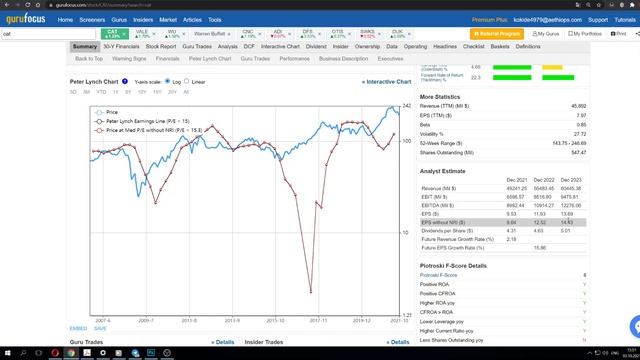Open Windows taskbar search
The height and width of the screenshot is (360, 640).
click(x=23, y=353)
